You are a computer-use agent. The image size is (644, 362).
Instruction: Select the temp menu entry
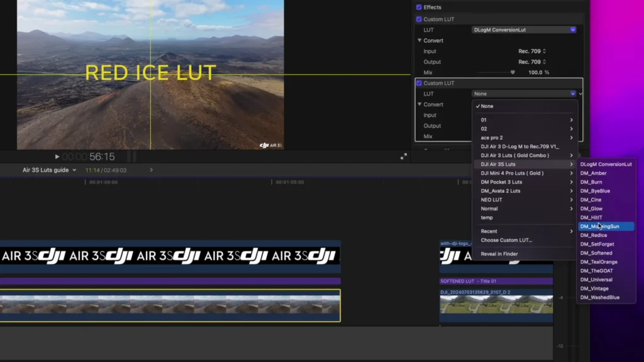tap(525, 217)
